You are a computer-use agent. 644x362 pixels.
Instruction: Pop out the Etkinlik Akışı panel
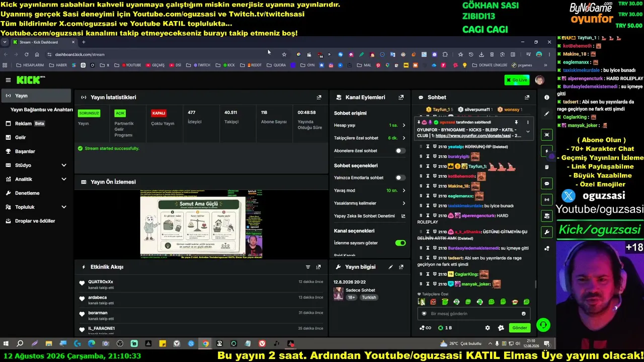click(x=318, y=267)
